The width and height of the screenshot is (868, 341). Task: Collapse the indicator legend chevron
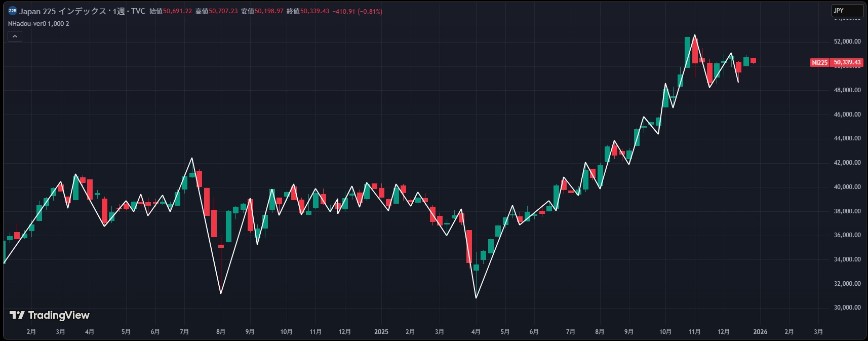15,36
